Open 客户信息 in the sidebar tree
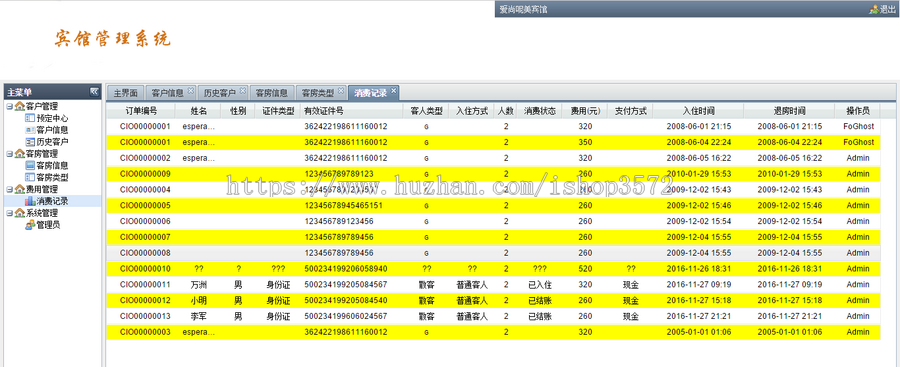 tap(52, 130)
